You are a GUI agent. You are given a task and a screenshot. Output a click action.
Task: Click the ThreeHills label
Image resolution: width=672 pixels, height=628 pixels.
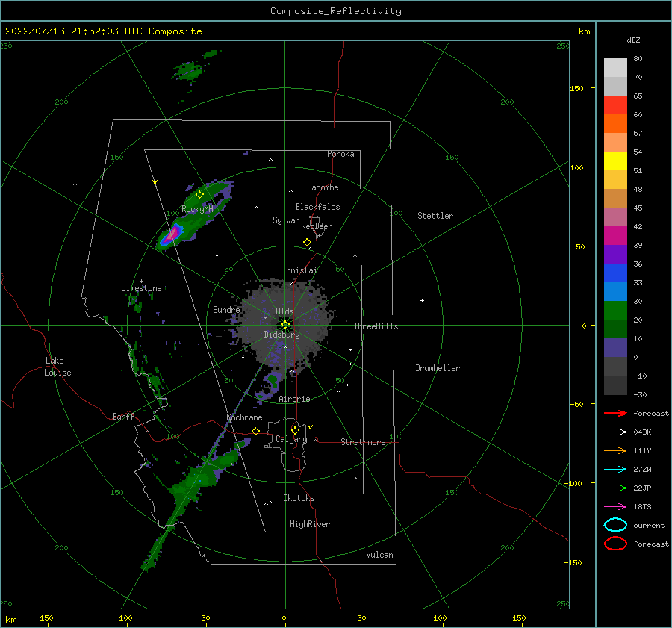click(376, 326)
